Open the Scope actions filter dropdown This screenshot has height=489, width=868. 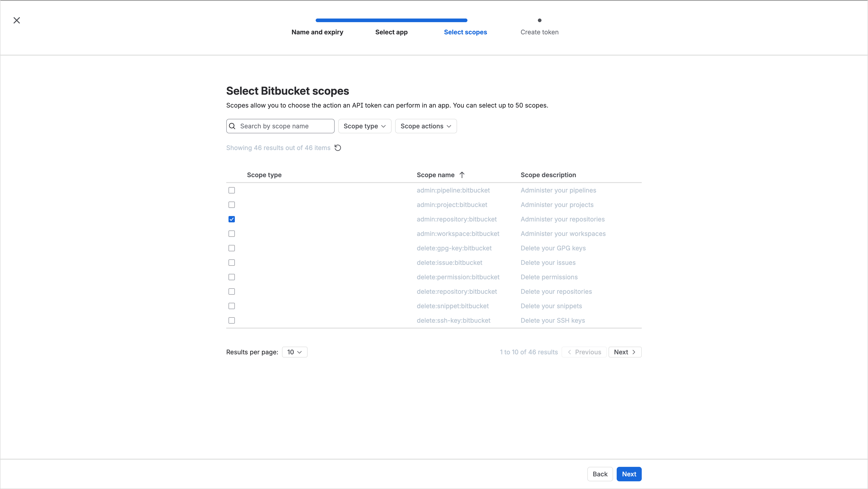pos(426,126)
